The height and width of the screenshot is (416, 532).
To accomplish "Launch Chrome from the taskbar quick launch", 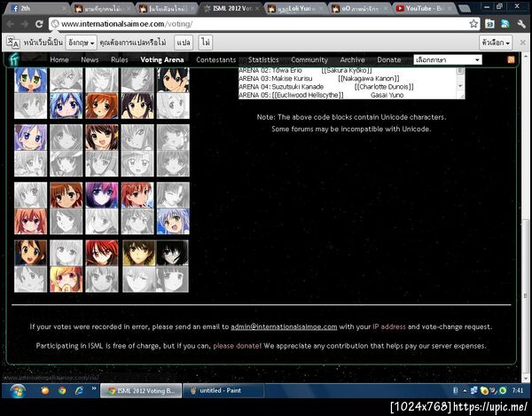I will [62, 390].
